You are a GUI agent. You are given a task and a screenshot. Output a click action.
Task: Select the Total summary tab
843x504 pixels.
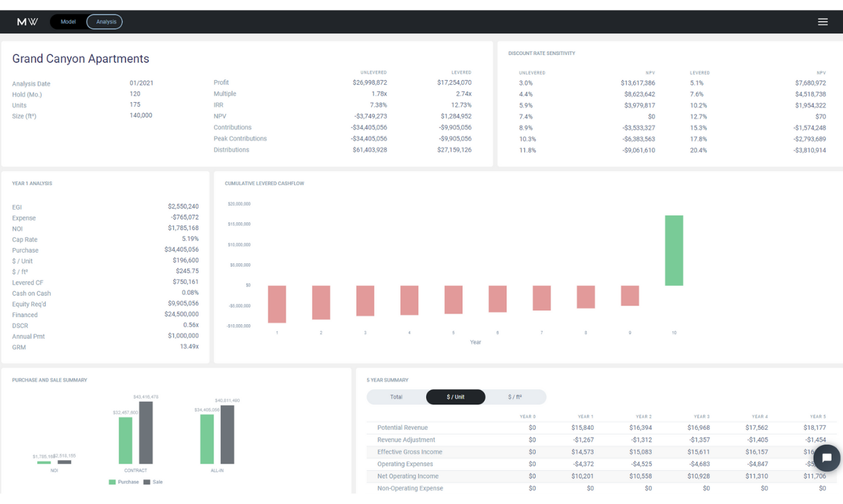click(x=396, y=397)
